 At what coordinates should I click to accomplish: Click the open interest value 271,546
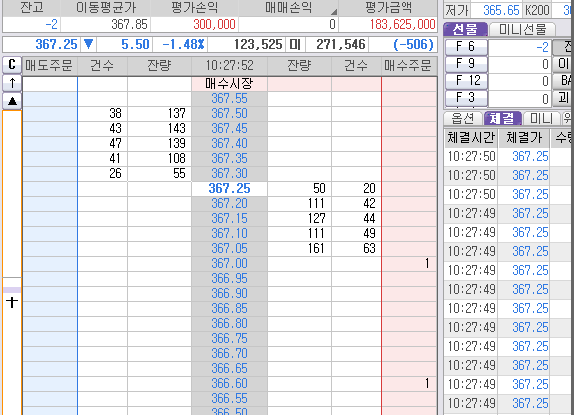click(341, 44)
